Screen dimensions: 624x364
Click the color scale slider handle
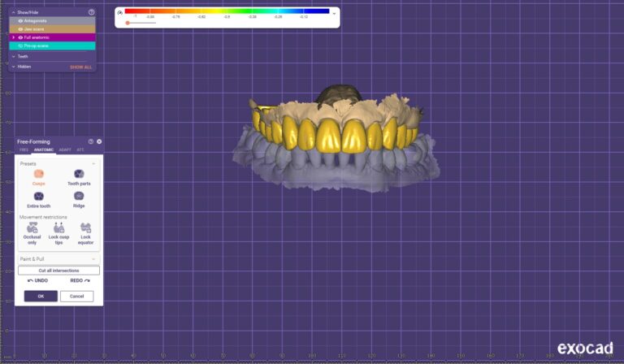point(128,23)
